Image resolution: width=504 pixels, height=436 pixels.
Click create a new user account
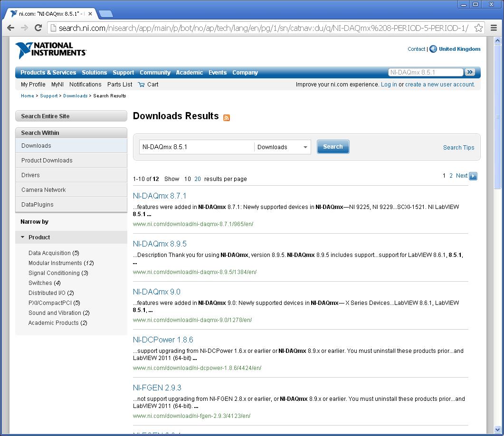(440, 85)
